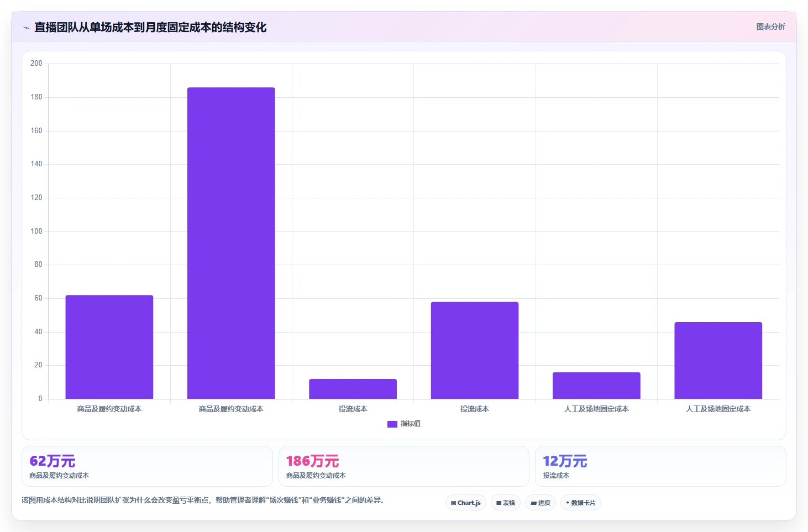Click the bar valued at 16
808x532 pixels.
point(596,386)
